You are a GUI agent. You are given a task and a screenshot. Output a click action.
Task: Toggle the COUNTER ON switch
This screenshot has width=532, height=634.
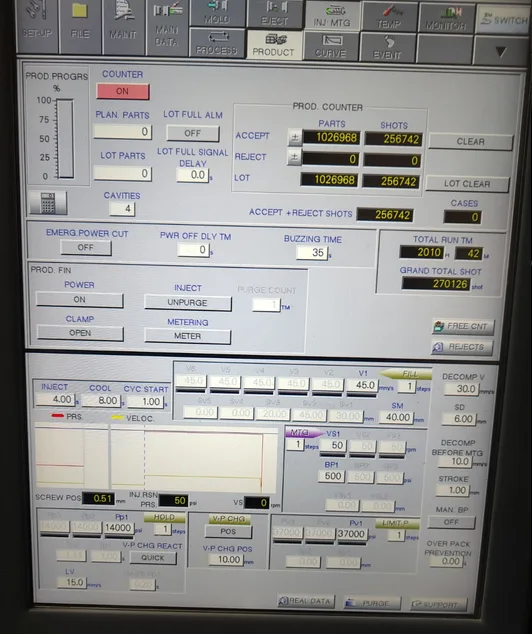[122, 91]
